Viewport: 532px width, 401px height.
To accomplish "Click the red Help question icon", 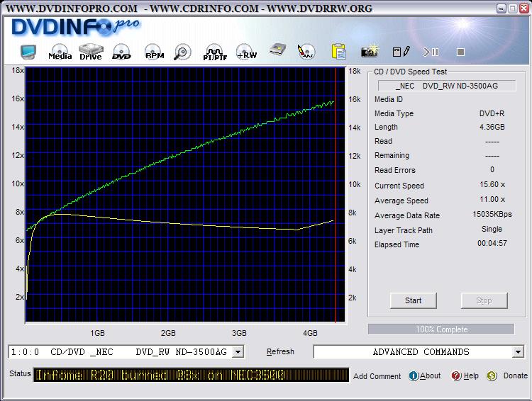I will click(x=456, y=375).
